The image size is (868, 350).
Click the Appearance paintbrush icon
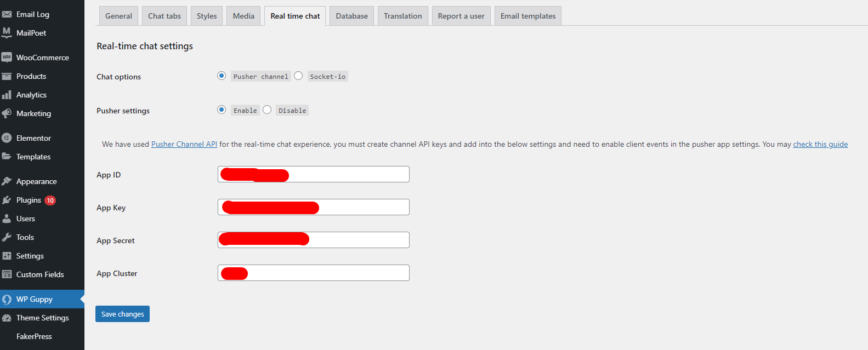pyautogui.click(x=7, y=181)
